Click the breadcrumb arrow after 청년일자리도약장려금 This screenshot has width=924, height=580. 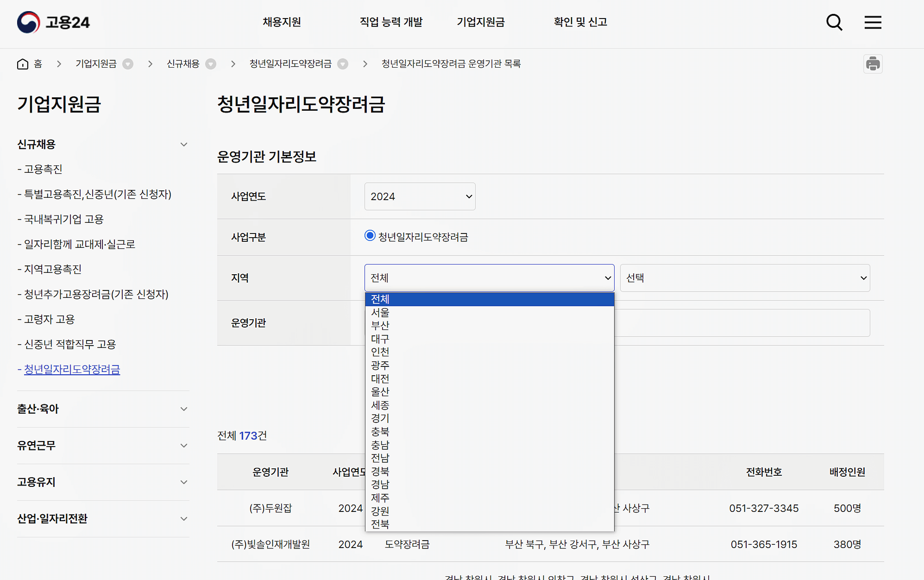coord(343,64)
